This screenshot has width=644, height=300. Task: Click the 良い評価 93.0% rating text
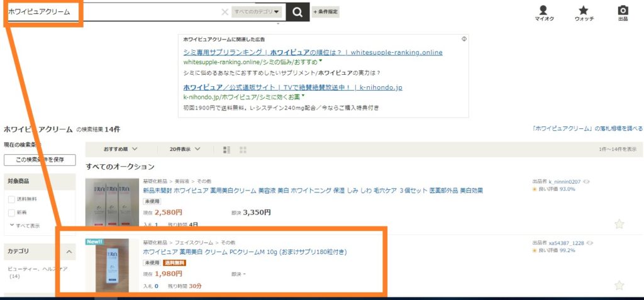click(x=557, y=189)
